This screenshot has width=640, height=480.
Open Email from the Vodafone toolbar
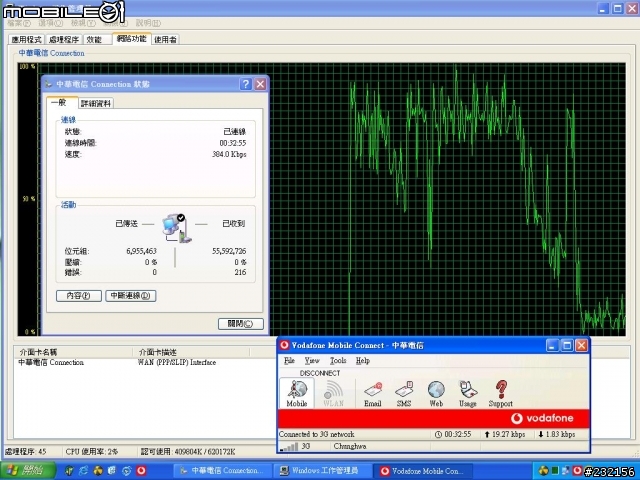tap(373, 394)
